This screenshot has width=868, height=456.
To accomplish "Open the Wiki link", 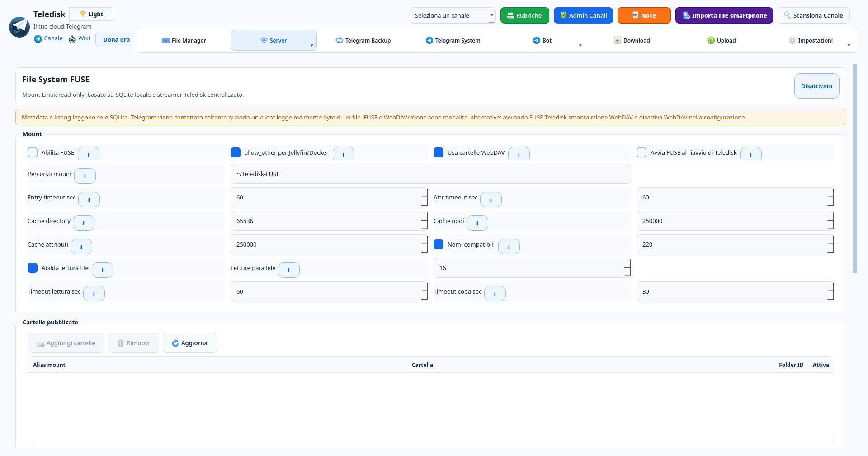I will pyautogui.click(x=80, y=38).
